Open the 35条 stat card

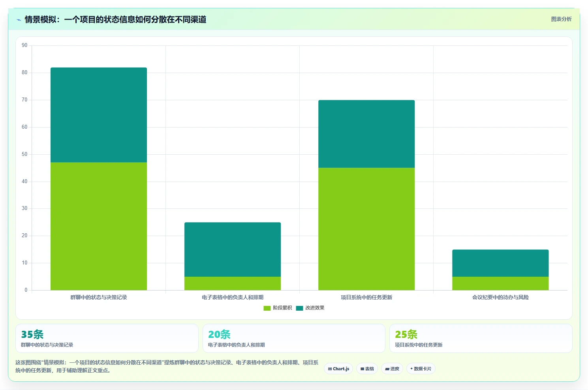(107, 338)
